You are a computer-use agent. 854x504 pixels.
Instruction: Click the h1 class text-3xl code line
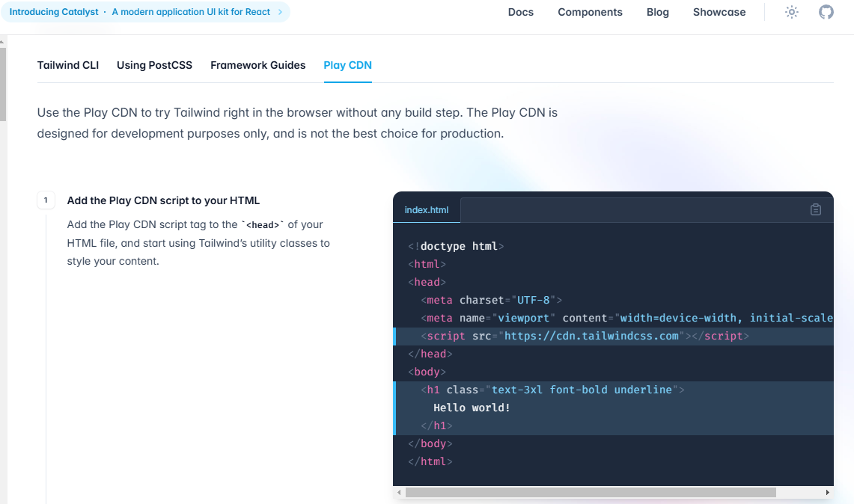[x=552, y=390]
